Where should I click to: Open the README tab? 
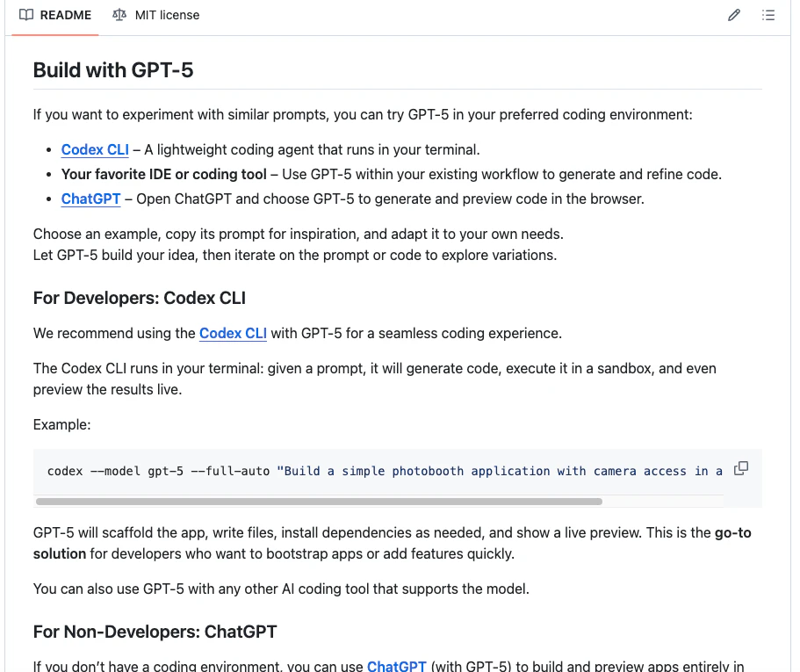55,15
